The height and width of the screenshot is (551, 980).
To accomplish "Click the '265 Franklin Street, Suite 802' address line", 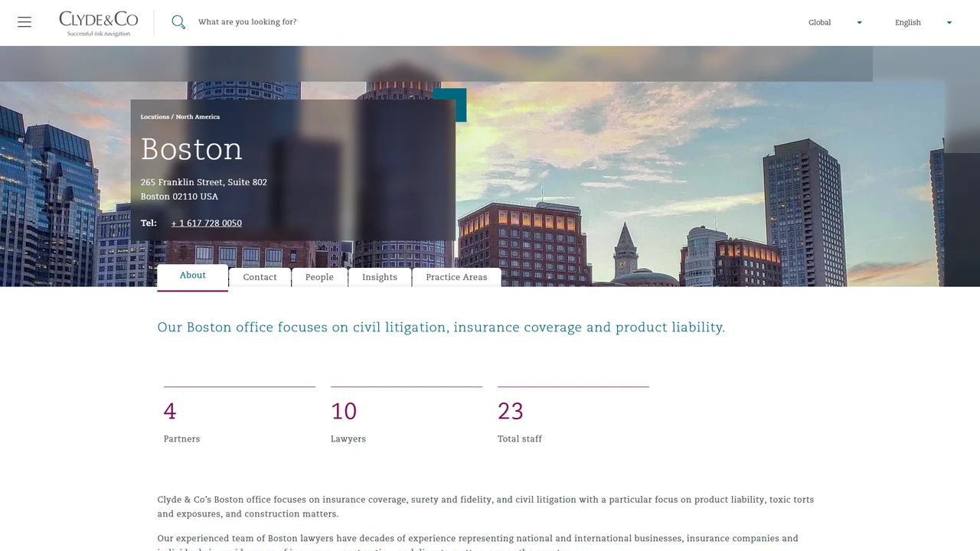I will tap(204, 182).
